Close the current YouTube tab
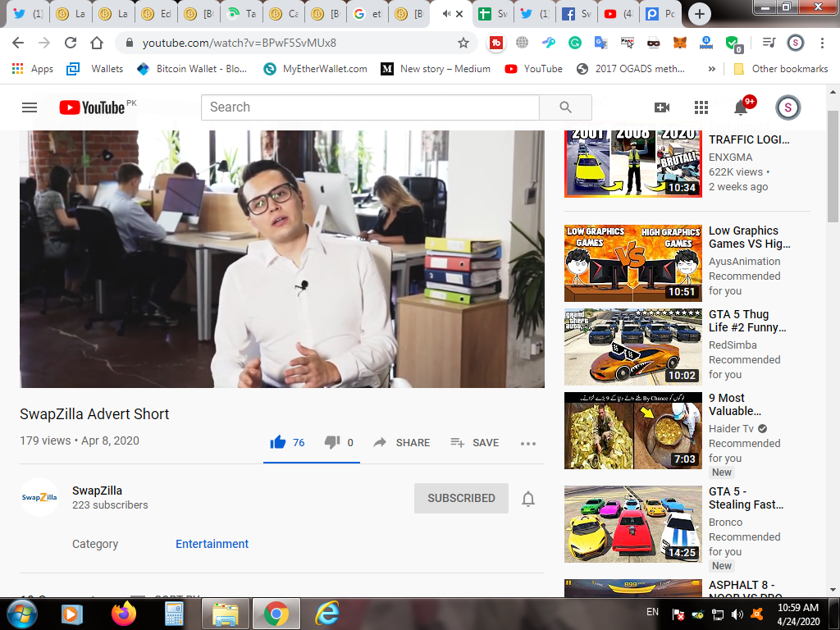This screenshot has width=840, height=630. tap(459, 14)
